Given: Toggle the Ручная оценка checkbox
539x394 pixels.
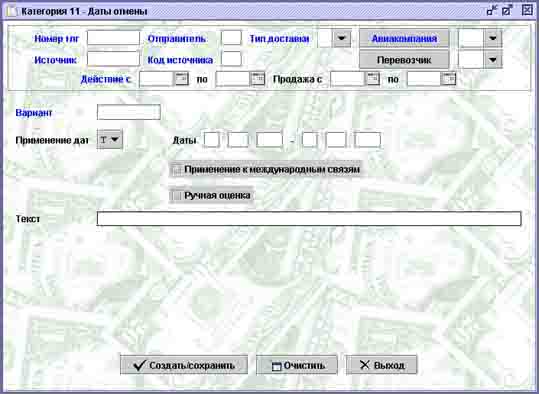Looking at the screenshot, I should pos(177,196).
